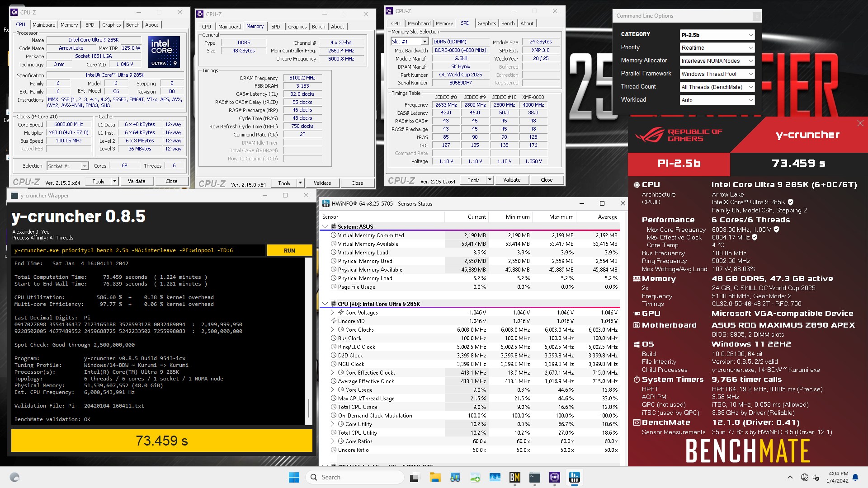Open the HWiNFO taskbar icon
This screenshot has height=488, width=868.
575,477
